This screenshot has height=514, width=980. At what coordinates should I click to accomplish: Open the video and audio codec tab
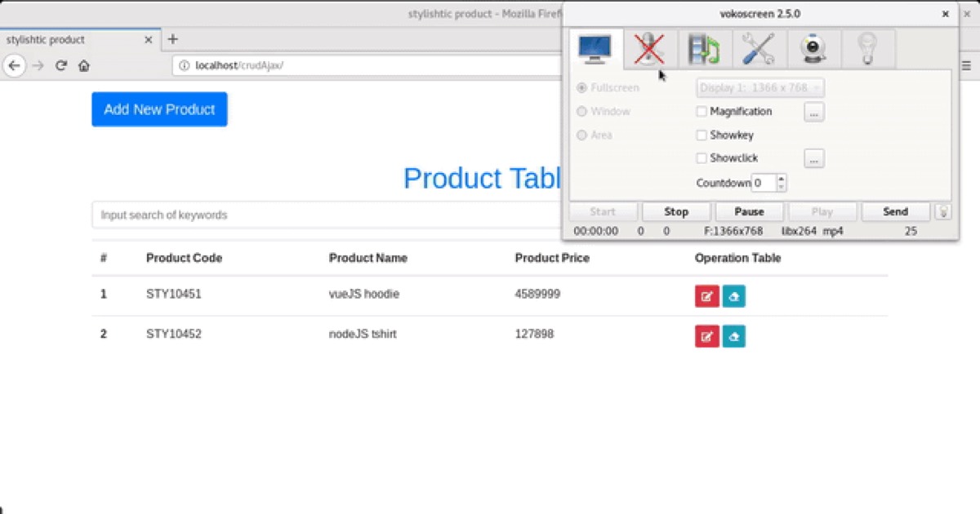tap(703, 49)
